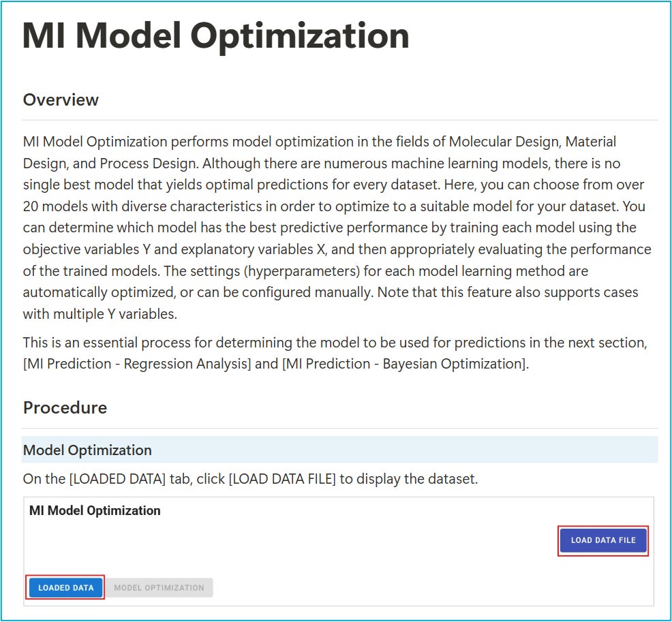Image resolution: width=672 pixels, height=622 pixels.
Task: Click the [MI Prediction - Regression Analysis] reference
Action: point(137,364)
